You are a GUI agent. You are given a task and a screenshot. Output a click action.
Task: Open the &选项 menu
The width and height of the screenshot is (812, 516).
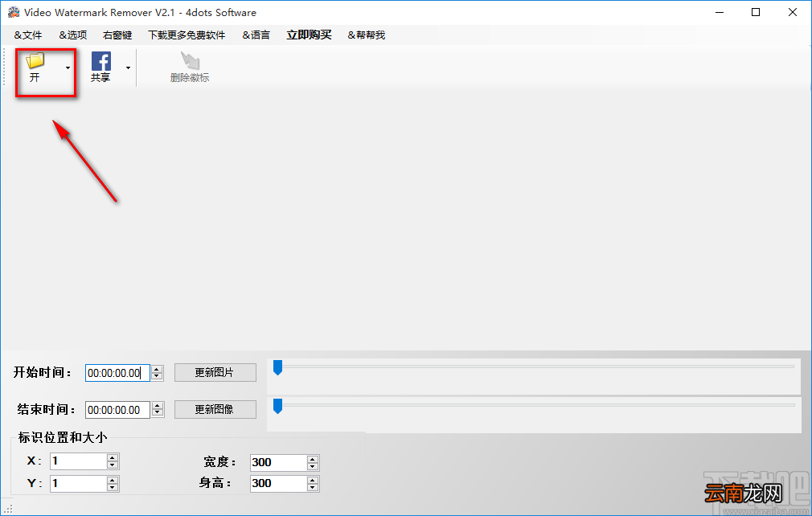(73, 35)
